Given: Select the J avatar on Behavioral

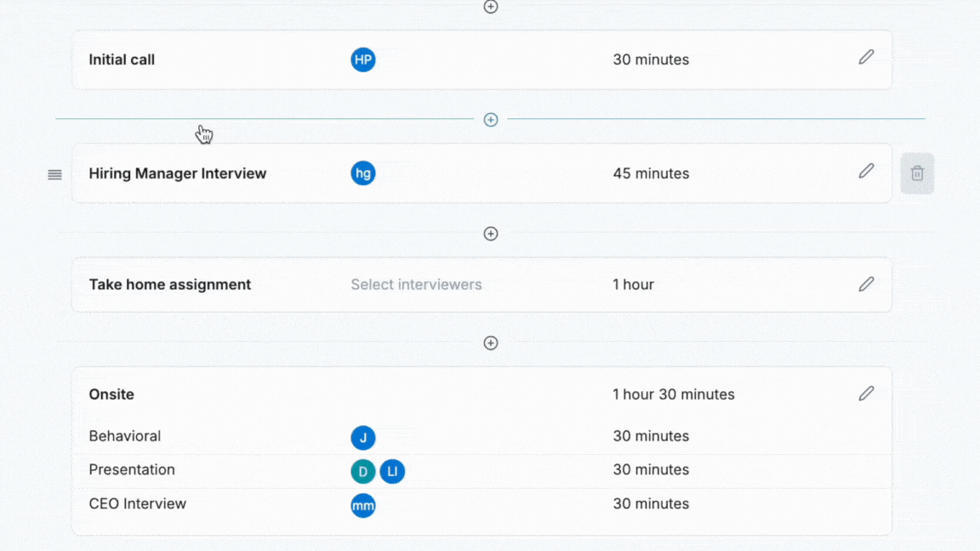Looking at the screenshot, I should [x=363, y=438].
